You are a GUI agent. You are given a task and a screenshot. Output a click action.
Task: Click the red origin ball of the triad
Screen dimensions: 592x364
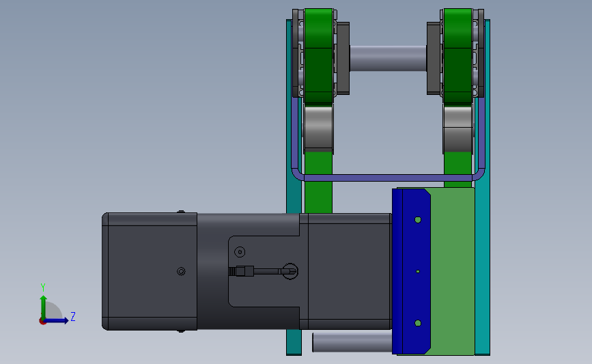[x=42, y=322]
